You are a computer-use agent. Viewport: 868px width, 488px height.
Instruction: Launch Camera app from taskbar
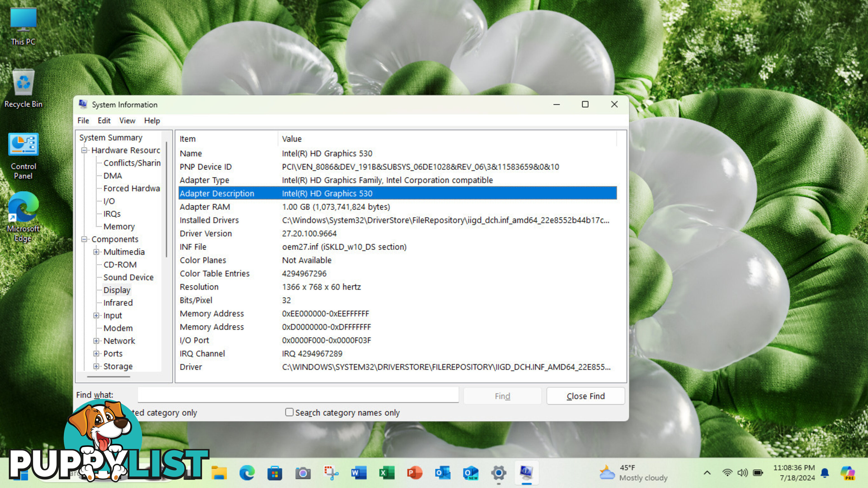click(303, 473)
